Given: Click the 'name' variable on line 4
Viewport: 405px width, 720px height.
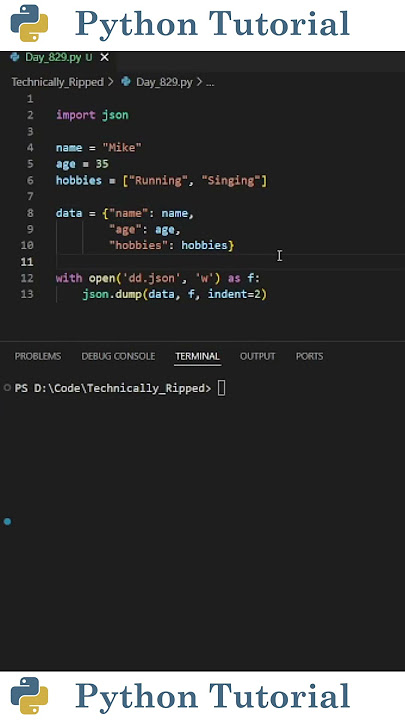Looking at the screenshot, I should [69, 148].
